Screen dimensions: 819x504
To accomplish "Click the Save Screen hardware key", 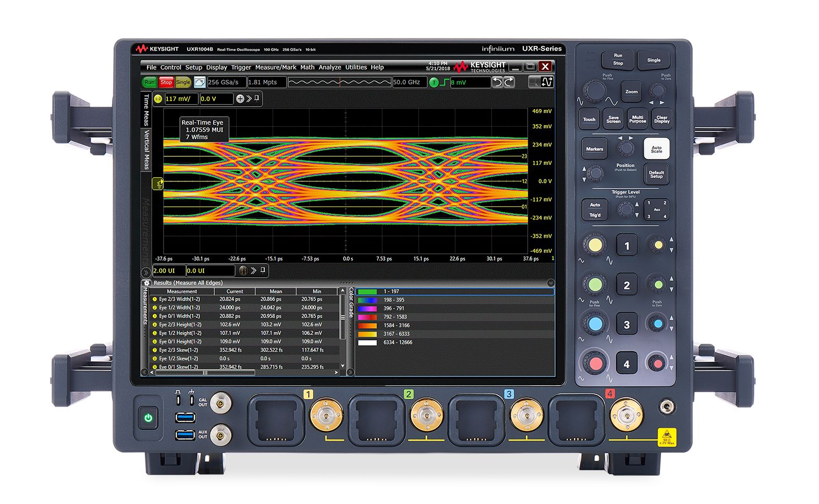I will (x=614, y=119).
